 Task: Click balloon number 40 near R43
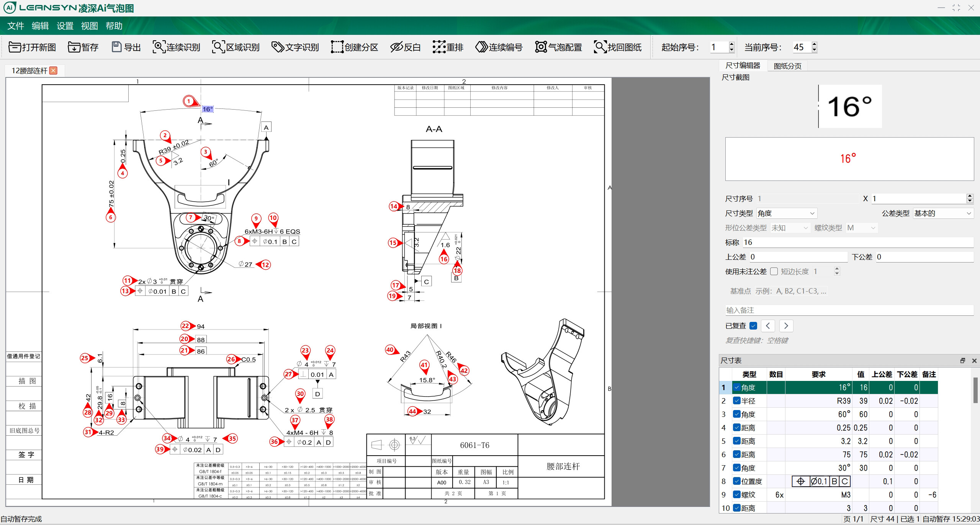(x=390, y=349)
